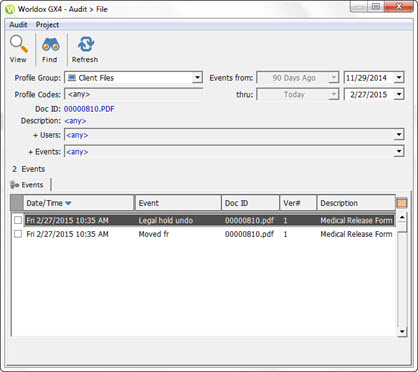Click Medical Release Form in Legal hold row
This screenshot has width=418, height=372.
pos(356,220)
